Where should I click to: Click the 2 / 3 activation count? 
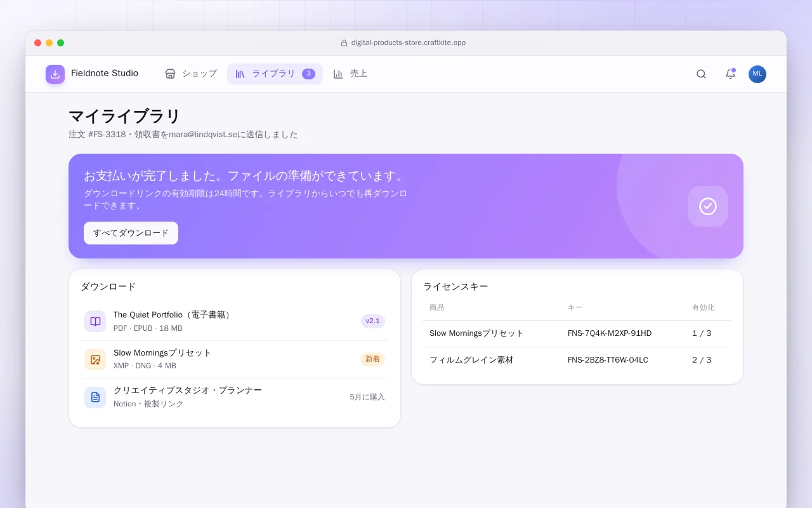[x=702, y=360]
